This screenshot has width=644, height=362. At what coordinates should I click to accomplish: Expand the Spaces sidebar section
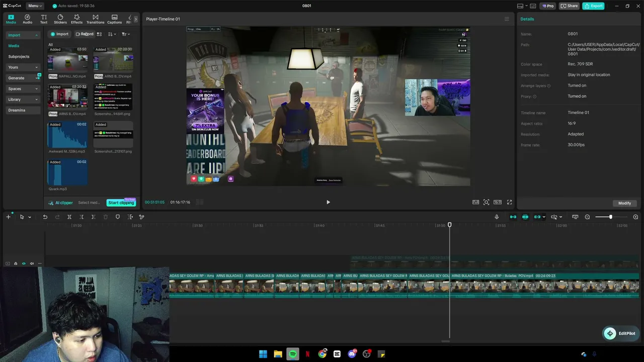[x=23, y=89]
